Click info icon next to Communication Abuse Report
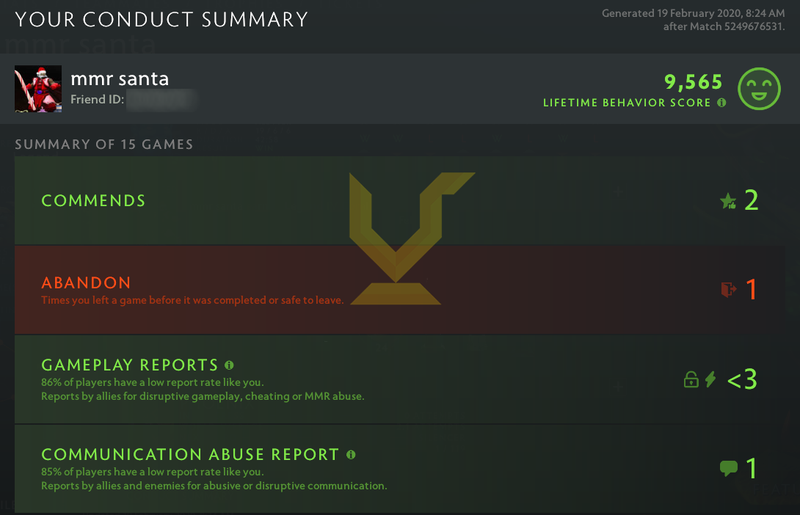The image size is (800, 515). coord(351,454)
